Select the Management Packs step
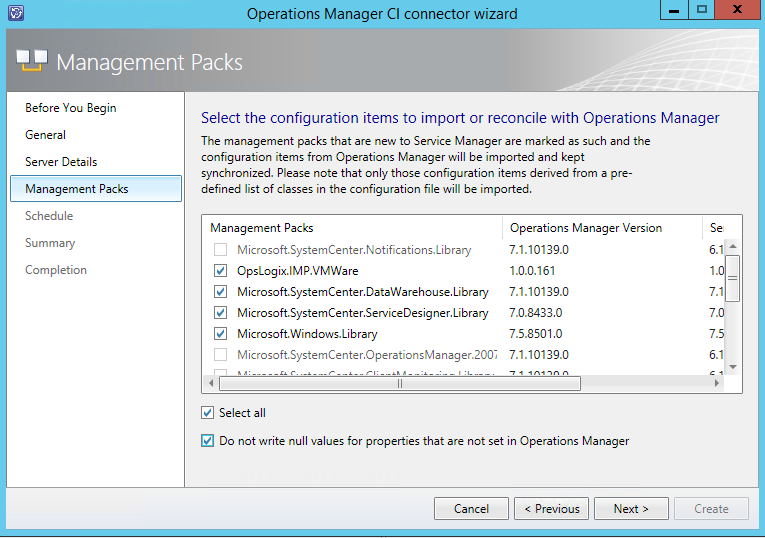Image resolution: width=765 pixels, height=538 pixels. 77,189
